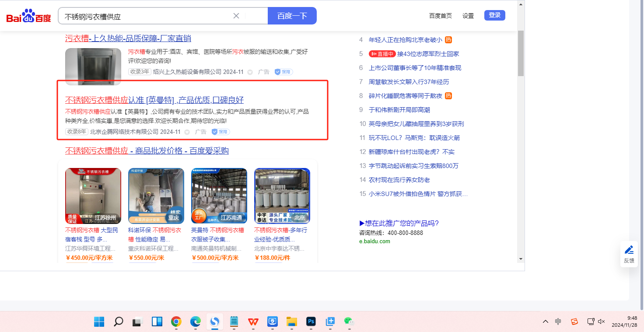Open the 污衣槽-上久热能 result title
The image size is (644, 332).
(x=128, y=38)
